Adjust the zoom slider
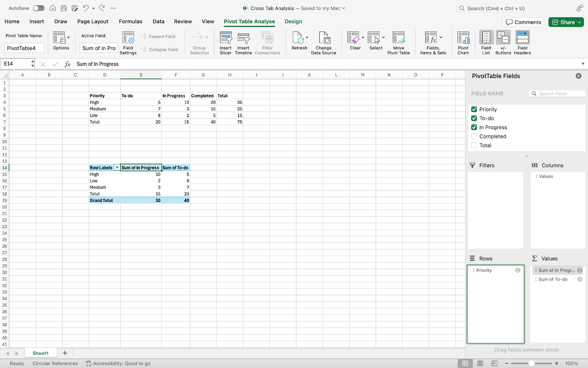The image size is (588, 368). pyautogui.click(x=532, y=363)
